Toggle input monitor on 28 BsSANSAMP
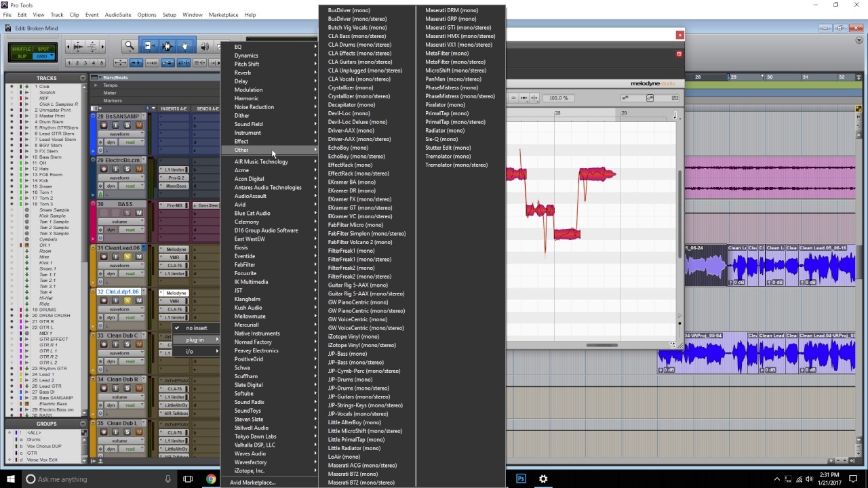 115,125
